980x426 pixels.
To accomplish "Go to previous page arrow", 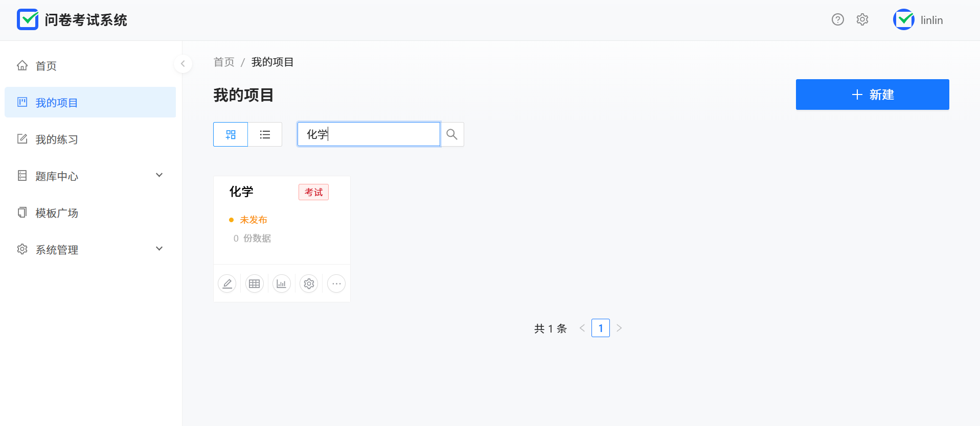I will coord(582,328).
